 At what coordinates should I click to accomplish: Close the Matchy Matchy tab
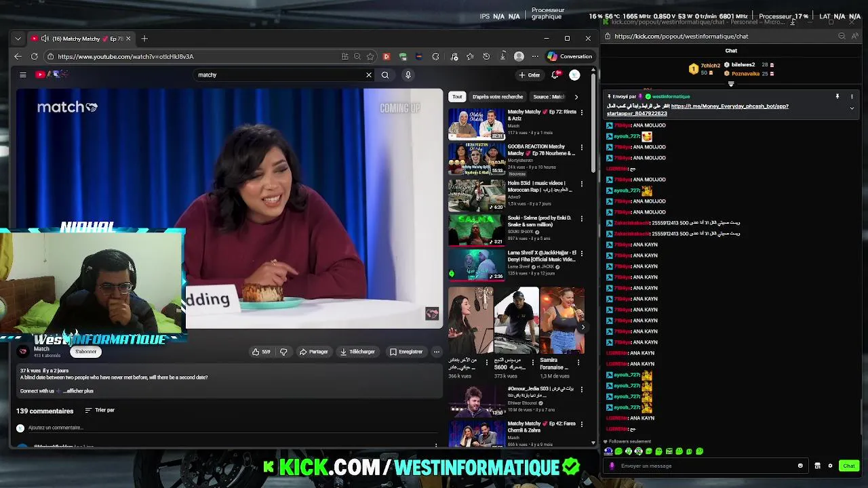click(x=128, y=39)
